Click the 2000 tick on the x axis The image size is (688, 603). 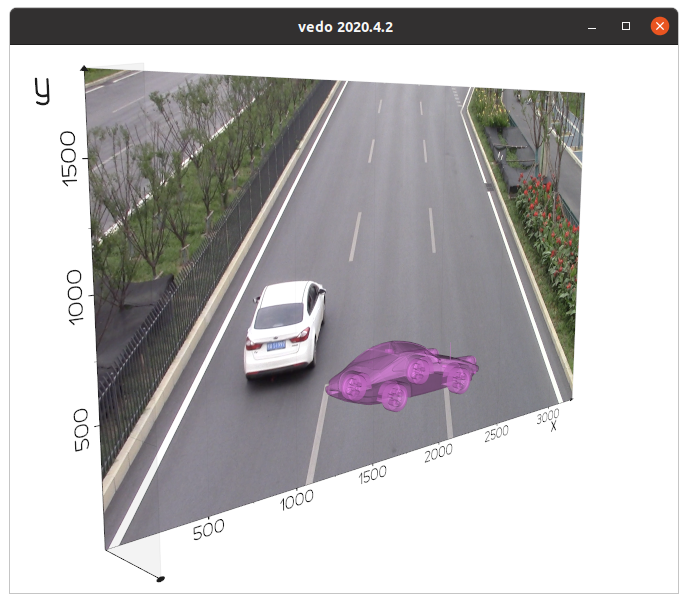coord(438,453)
